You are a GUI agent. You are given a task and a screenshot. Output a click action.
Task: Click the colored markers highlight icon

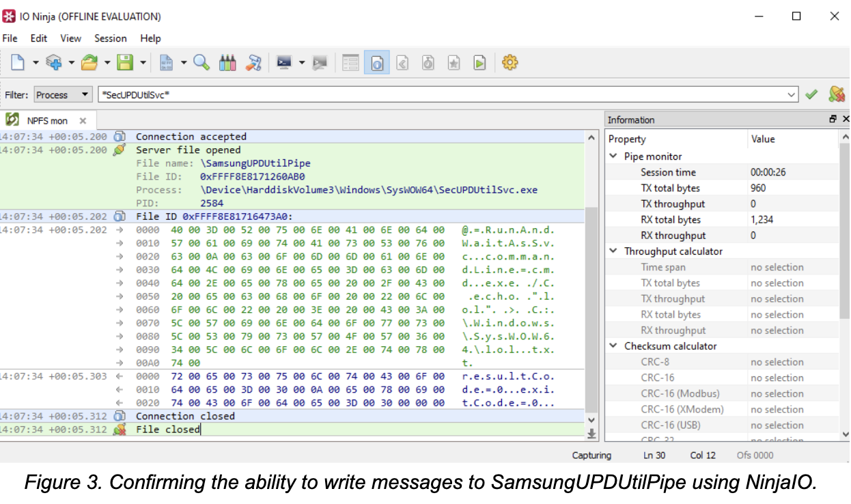[x=227, y=63]
